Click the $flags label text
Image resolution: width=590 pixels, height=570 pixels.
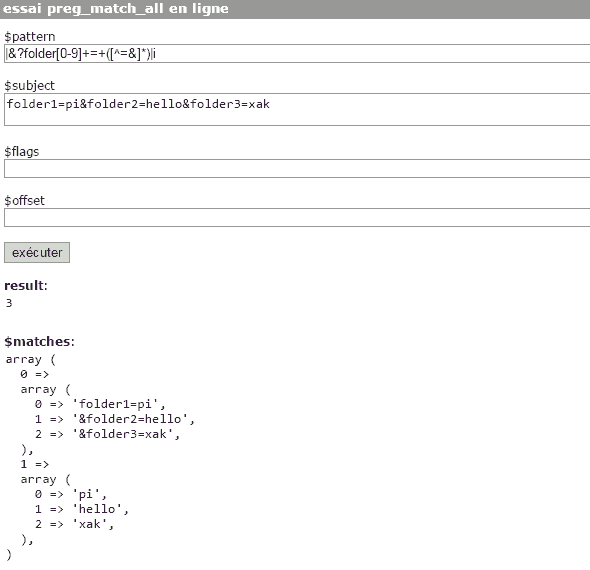tap(22, 152)
